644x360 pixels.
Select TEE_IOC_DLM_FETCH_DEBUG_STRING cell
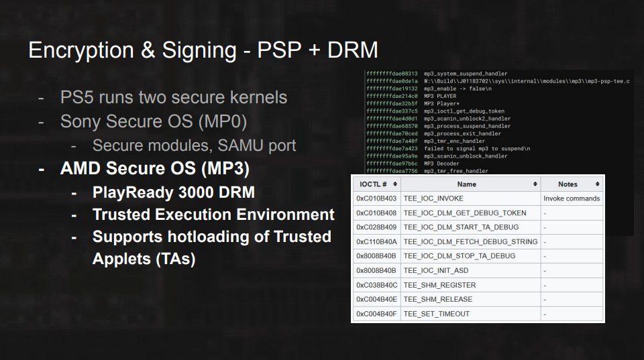(471, 242)
